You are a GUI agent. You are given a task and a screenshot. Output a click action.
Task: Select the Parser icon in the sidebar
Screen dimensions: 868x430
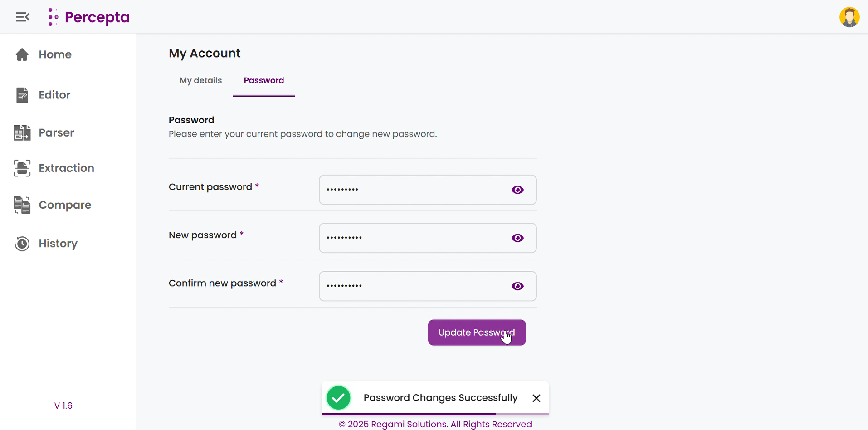(22, 132)
